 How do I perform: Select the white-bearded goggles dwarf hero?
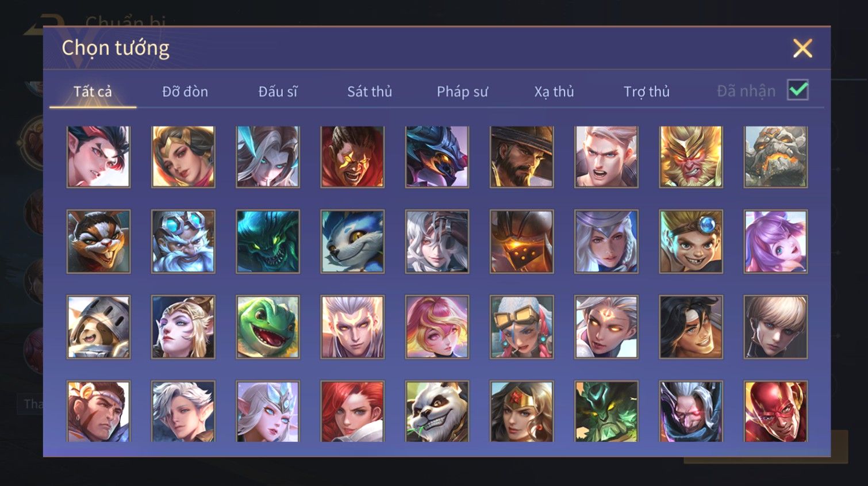pos(183,242)
